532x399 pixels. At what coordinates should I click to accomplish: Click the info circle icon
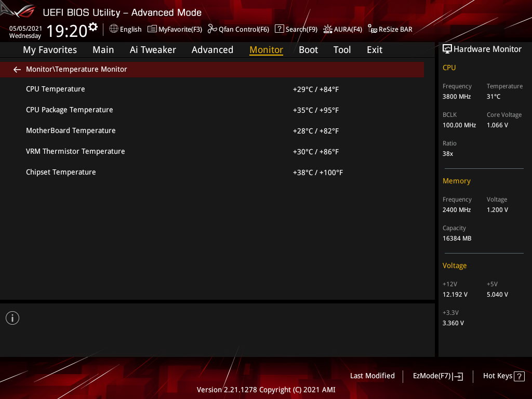click(x=12, y=318)
